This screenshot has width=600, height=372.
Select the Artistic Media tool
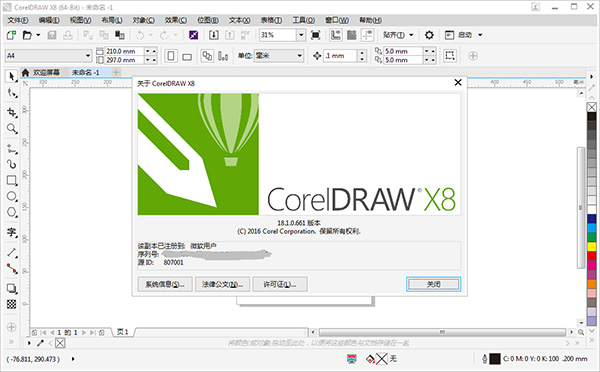click(x=11, y=164)
